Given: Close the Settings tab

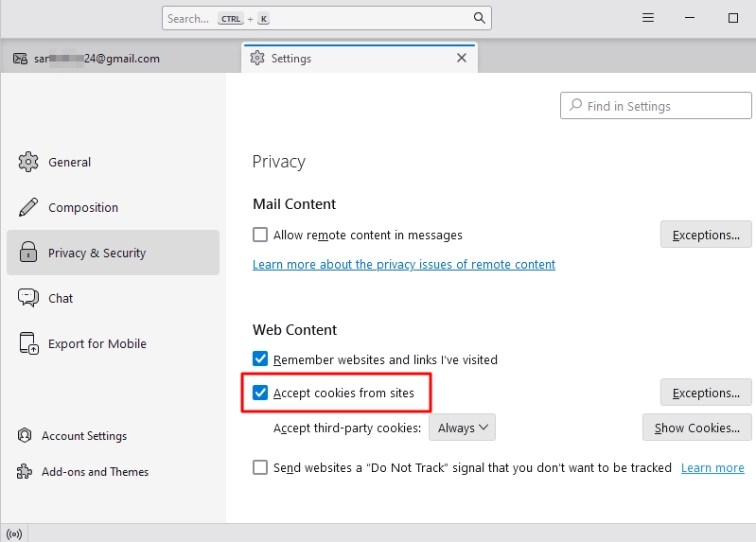Looking at the screenshot, I should (462, 58).
